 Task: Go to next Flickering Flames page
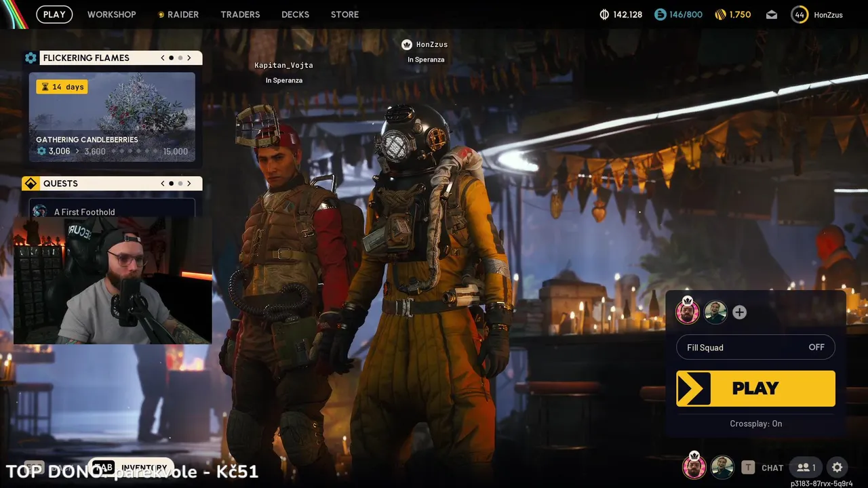click(x=189, y=58)
